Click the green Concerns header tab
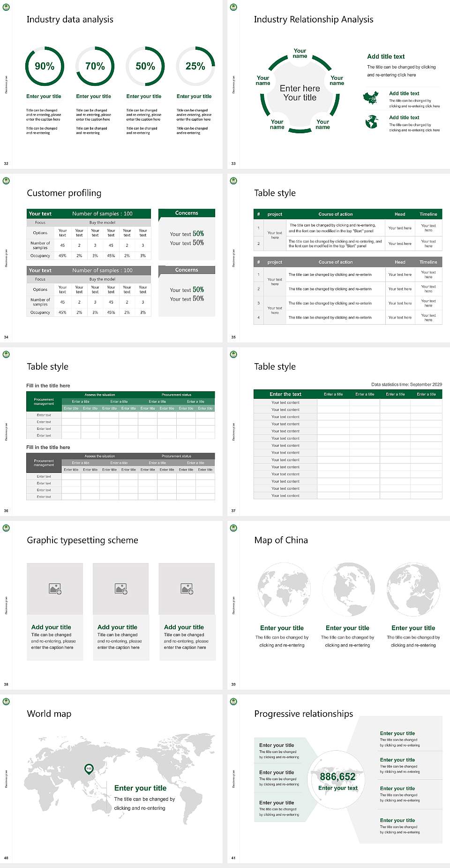Image resolution: width=450 pixels, height=868 pixels. (x=187, y=213)
